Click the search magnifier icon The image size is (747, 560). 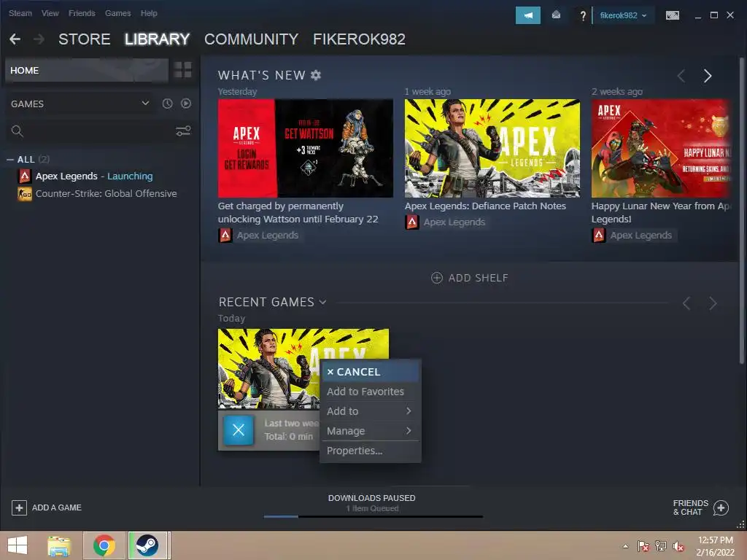click(x=18, y=131)
